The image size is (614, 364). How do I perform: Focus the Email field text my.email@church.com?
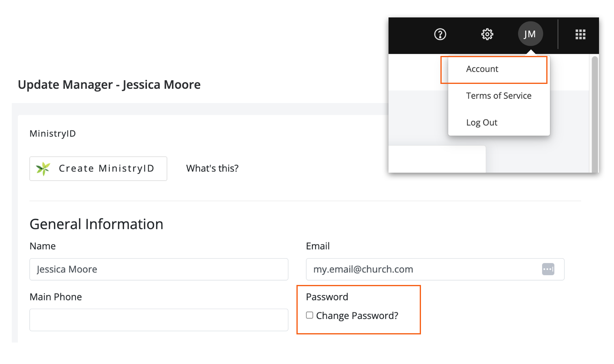(422, 270)
